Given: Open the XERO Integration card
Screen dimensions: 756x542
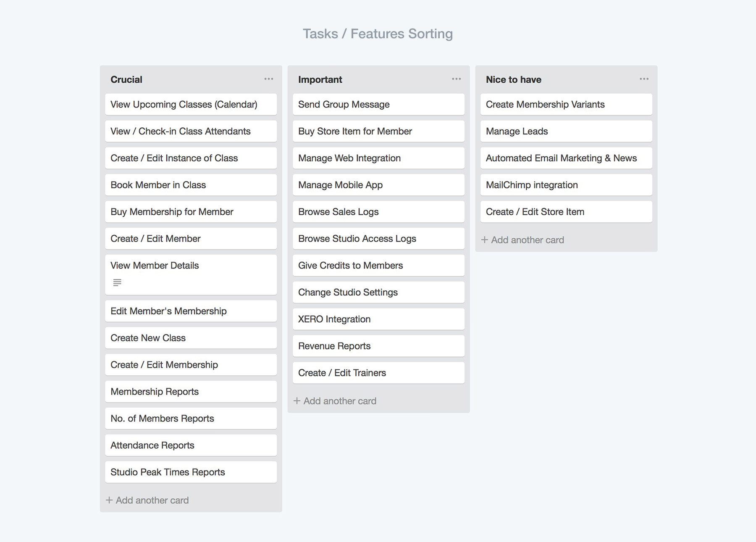Looking at the screenshot, I should [x=379, y=319].
